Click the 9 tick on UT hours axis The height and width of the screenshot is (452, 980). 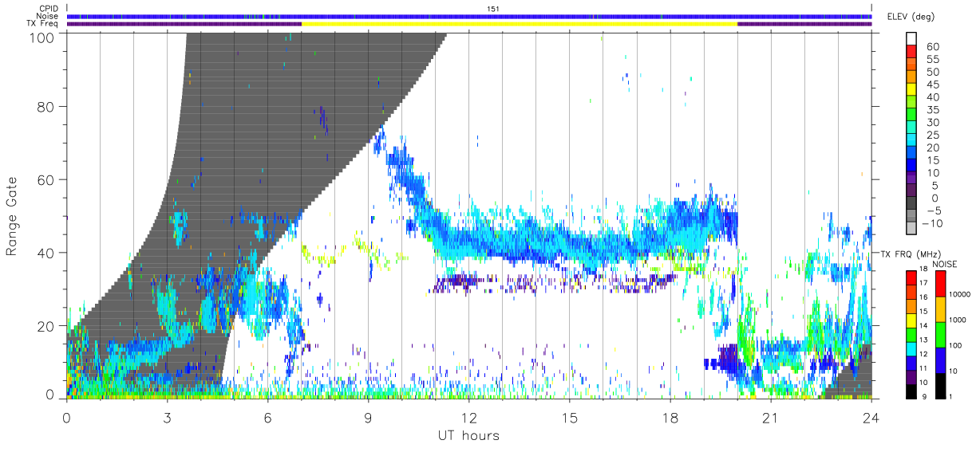369,419
